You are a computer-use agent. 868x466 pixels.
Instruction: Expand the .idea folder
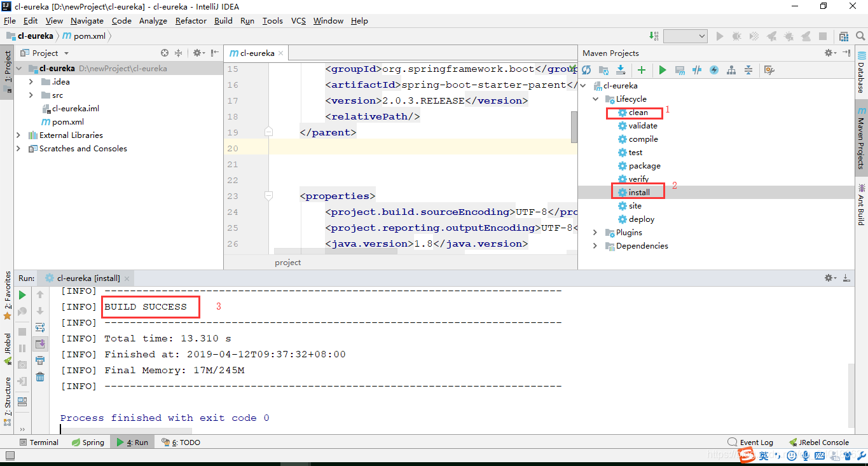(31, 81)
